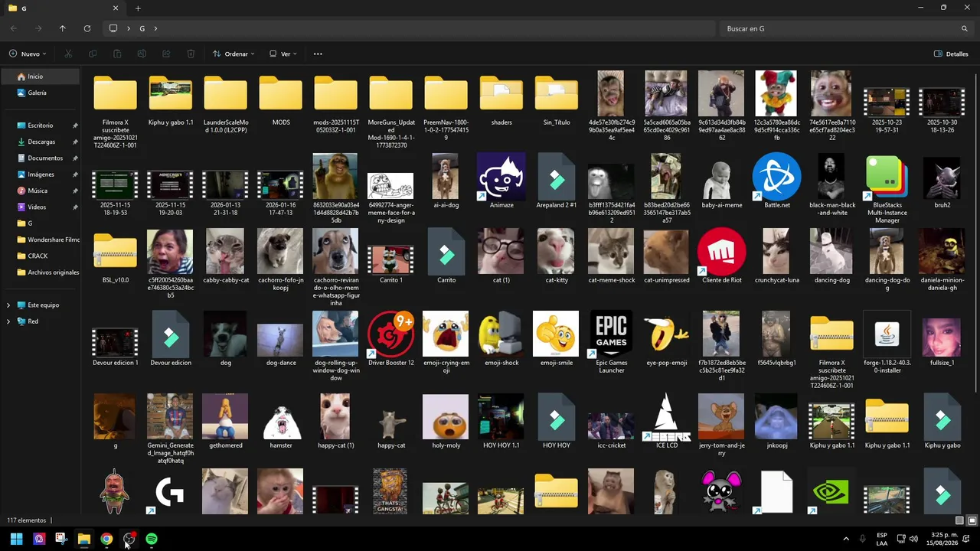Open Escritorio in the navigation pane
Image resolution: width=980 pixels, height=551 pixels.
click(40, 126)
